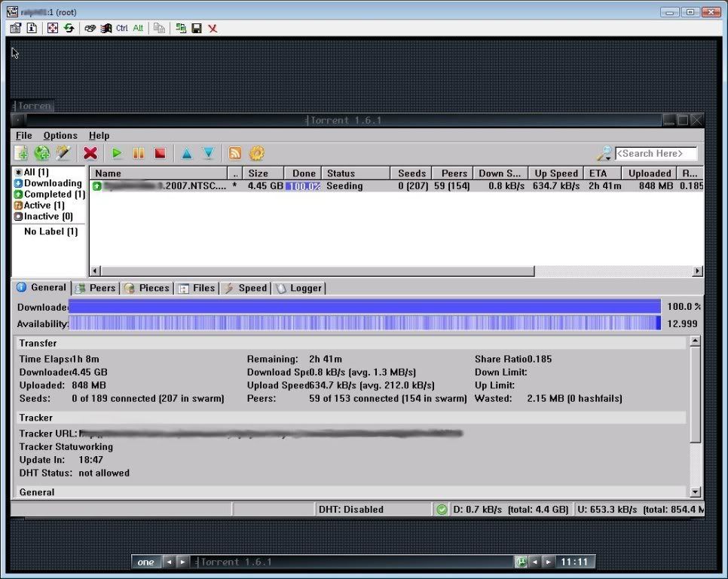Image resolution: width=728 pixels, height=579 pixels.
Task: Sort by ETA column header
Action: [603, 173]
